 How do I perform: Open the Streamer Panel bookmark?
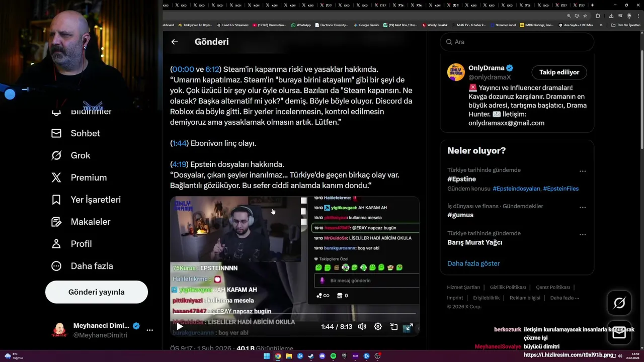click(503, 25)
